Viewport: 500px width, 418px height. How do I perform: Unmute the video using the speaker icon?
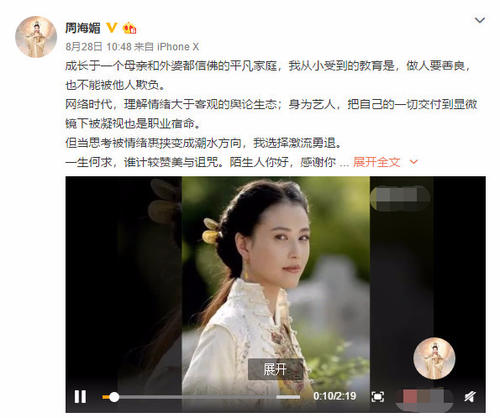pos(470,396)
